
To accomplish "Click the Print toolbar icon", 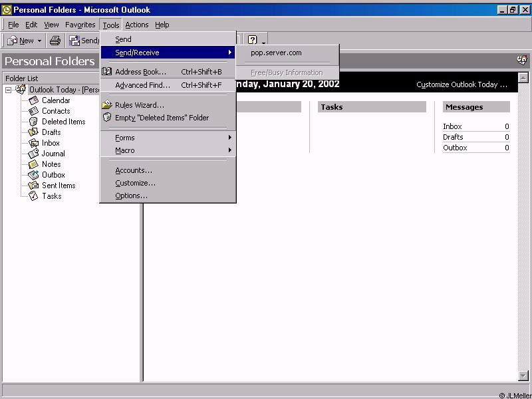I will coord(55,41).
